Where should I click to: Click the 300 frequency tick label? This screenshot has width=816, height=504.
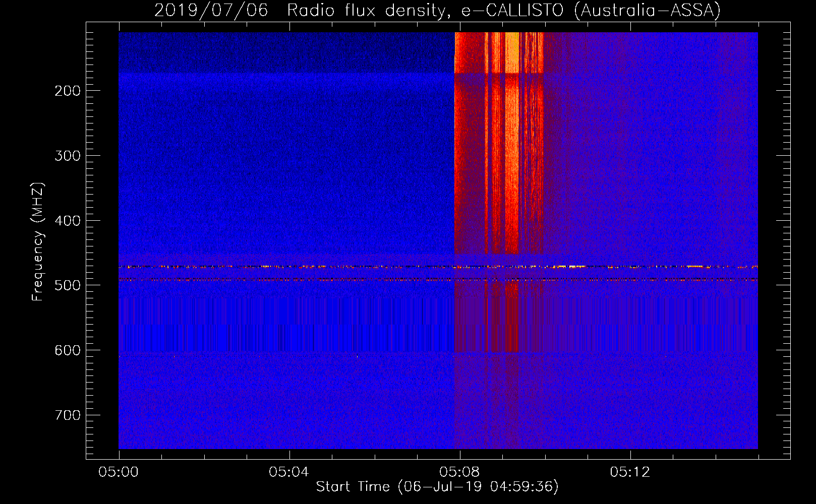click(68, 156)
